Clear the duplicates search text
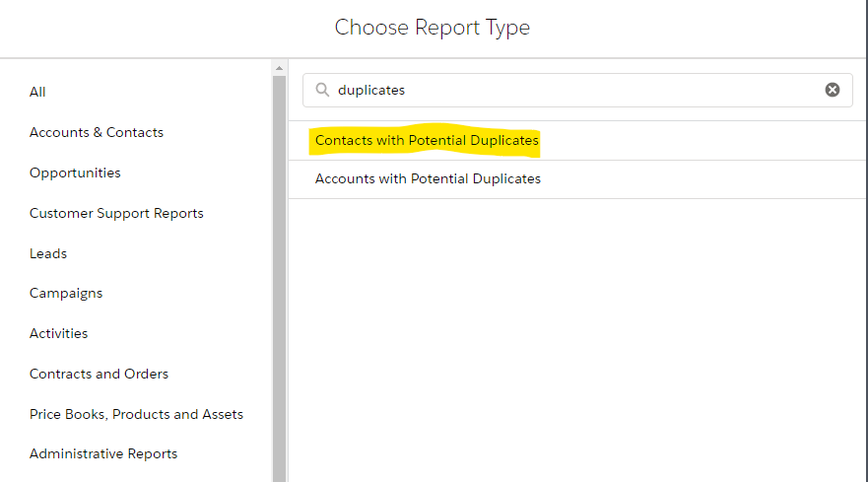868x482 pixels. point(833,90)
